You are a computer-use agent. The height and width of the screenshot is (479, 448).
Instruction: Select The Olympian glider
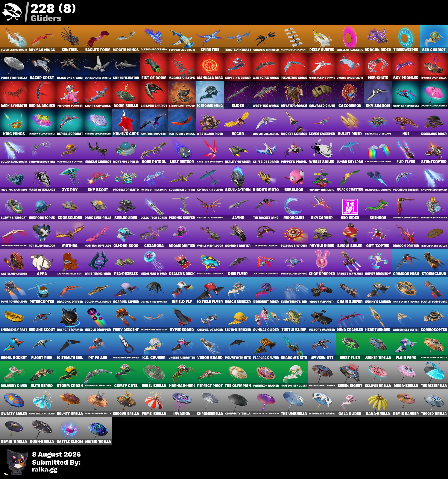coord(238,374)
